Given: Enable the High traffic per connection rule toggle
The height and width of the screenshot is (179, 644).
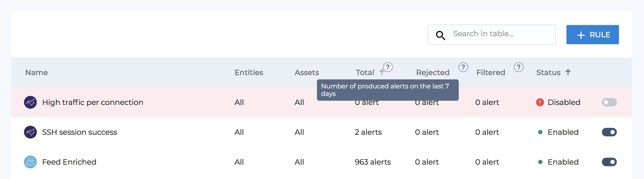Looking at the screenshot, I should click(609, 102).
